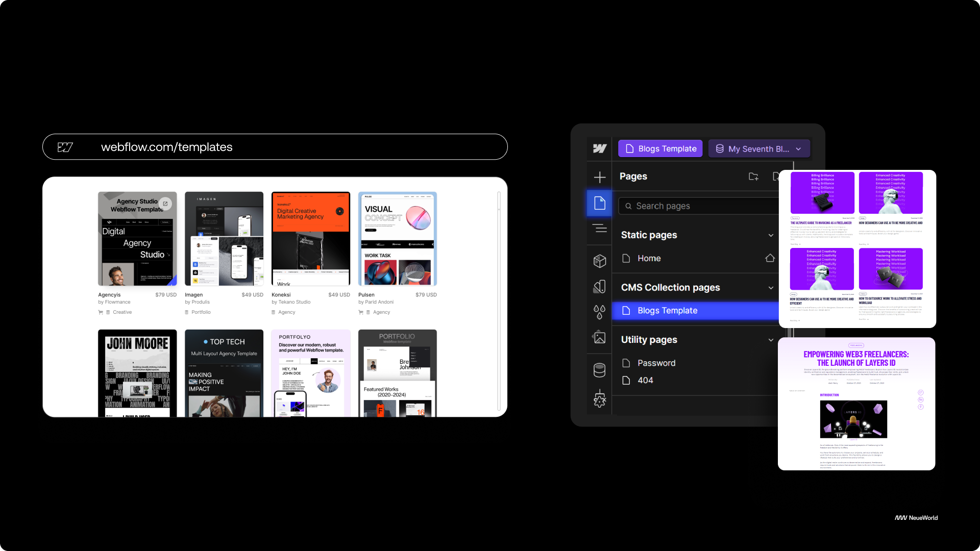Open the John Moore template thumbnail

tap(137, 373)
